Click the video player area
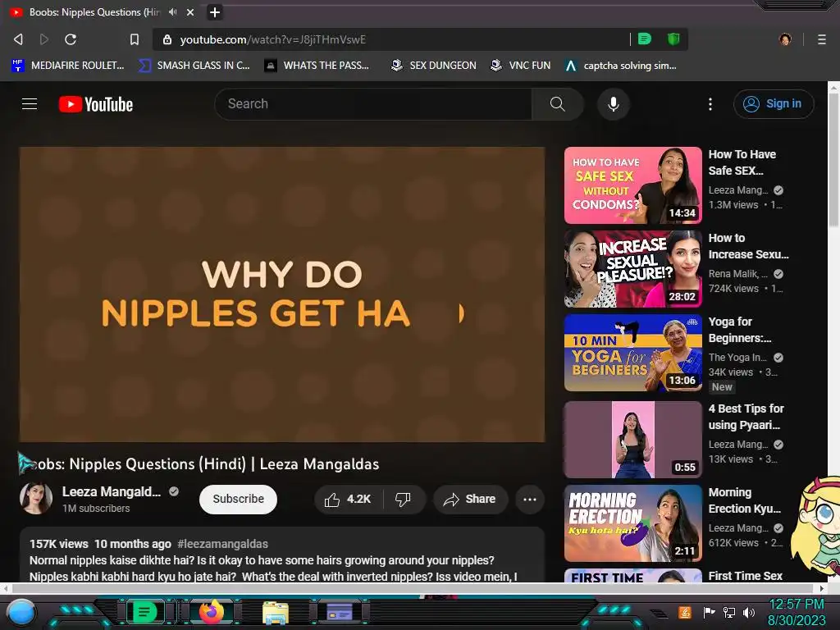Image resolution: width=840 pixels, height=630 pixels. point(282,294)
